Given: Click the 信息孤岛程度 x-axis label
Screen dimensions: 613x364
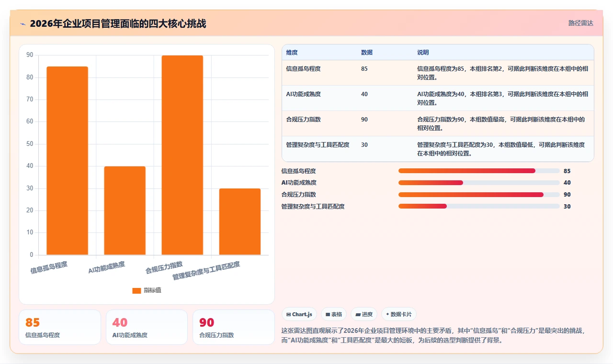Looking at the screenshot, I should (49, 267).
